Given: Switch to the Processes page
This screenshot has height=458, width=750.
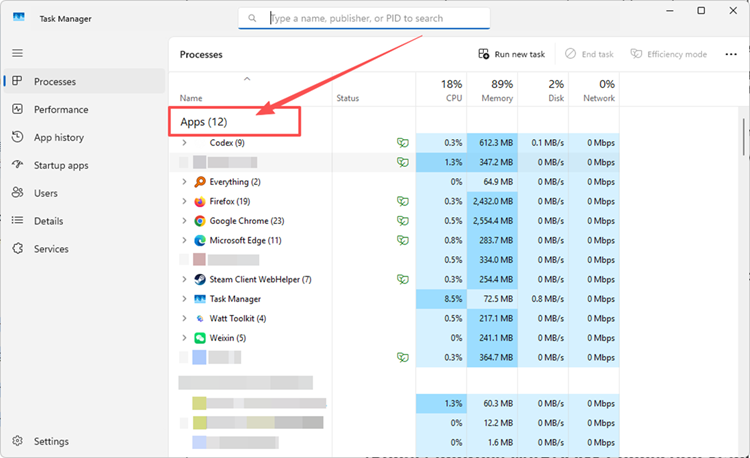Looking at the screenshot, I should coord(85,81).
